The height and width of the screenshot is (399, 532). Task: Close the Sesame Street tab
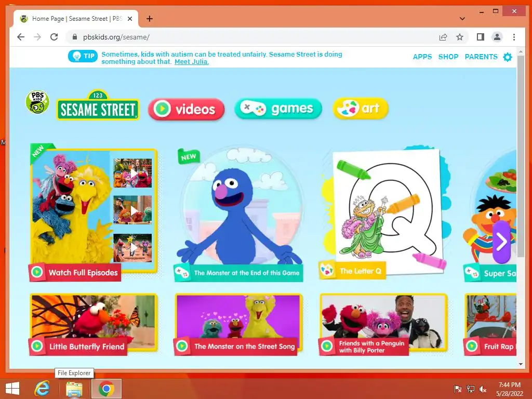[x=129, y=19]
